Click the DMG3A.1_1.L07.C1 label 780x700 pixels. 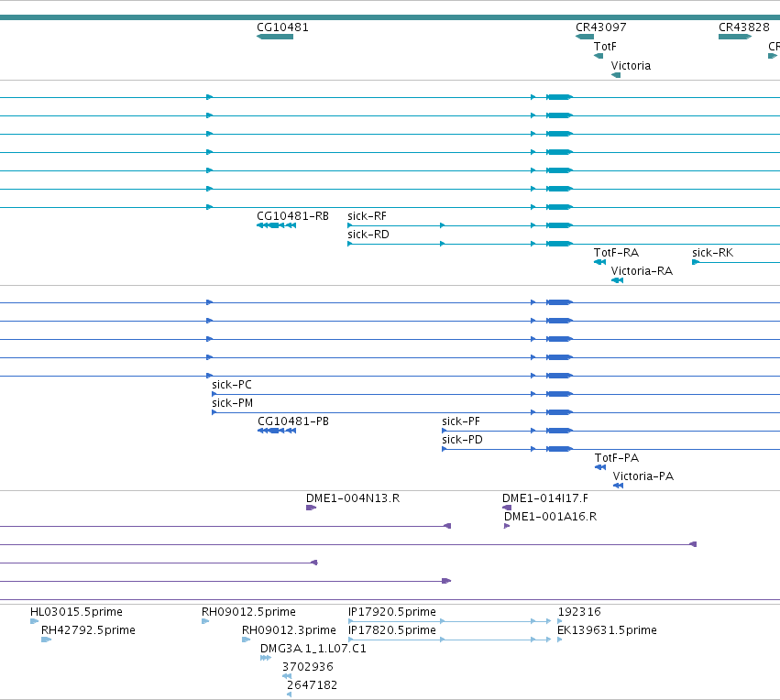[313, 649]
